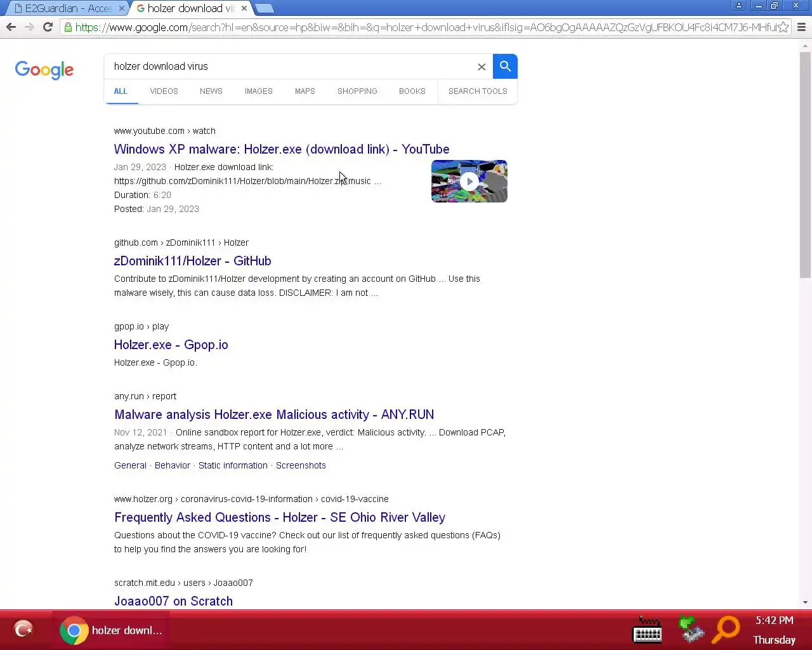812x650 pixels.
Task: Click the Google logo
Action: click(44, 70)
